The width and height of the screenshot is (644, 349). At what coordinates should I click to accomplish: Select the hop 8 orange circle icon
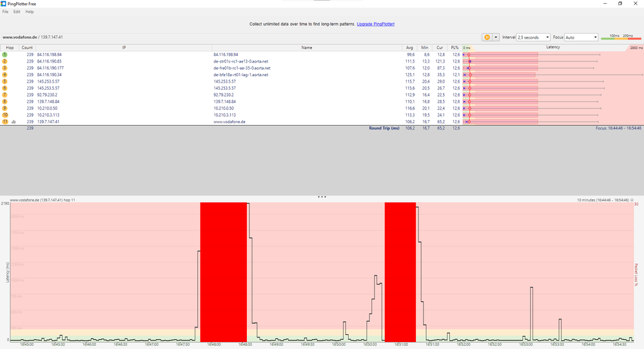point(5,101)
